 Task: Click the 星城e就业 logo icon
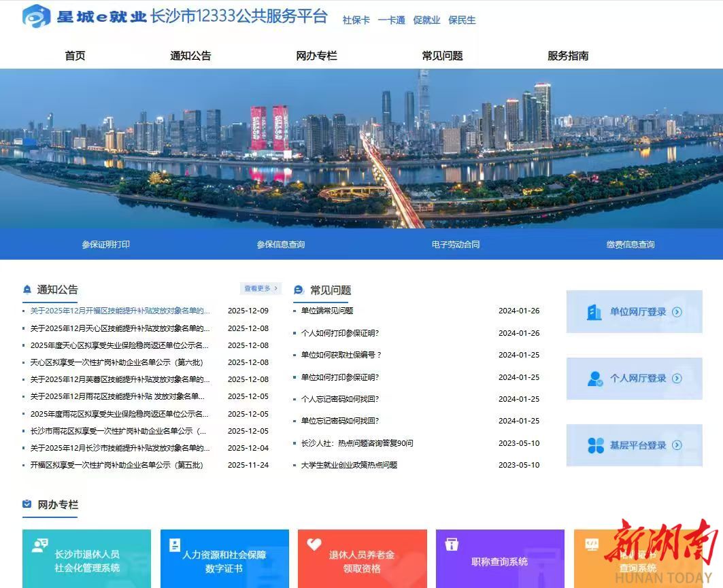(x=36, y=16)
